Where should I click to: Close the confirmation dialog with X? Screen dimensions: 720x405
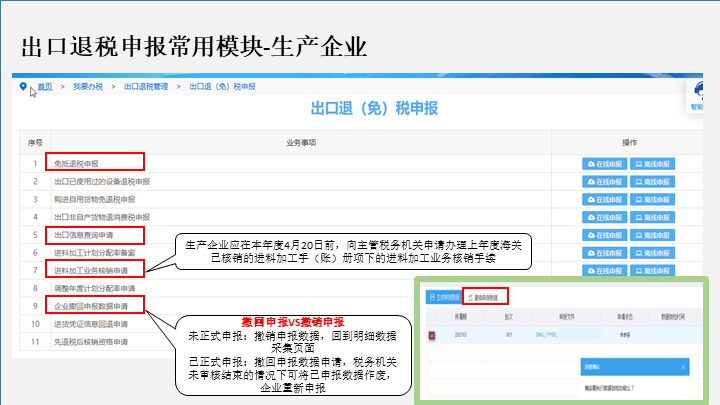tap(683, 367)
